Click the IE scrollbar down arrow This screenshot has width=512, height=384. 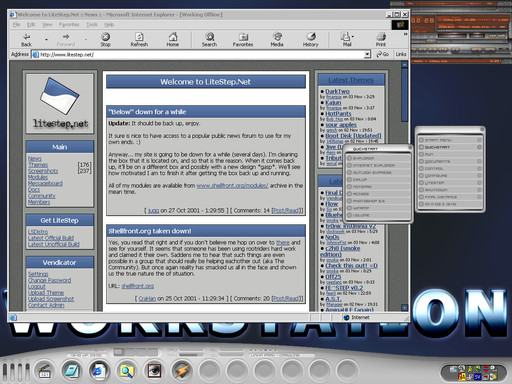[405, 308]
